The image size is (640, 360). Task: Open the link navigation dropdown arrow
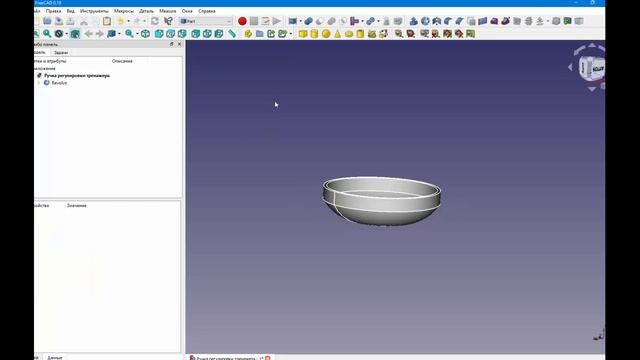[119, 34]
